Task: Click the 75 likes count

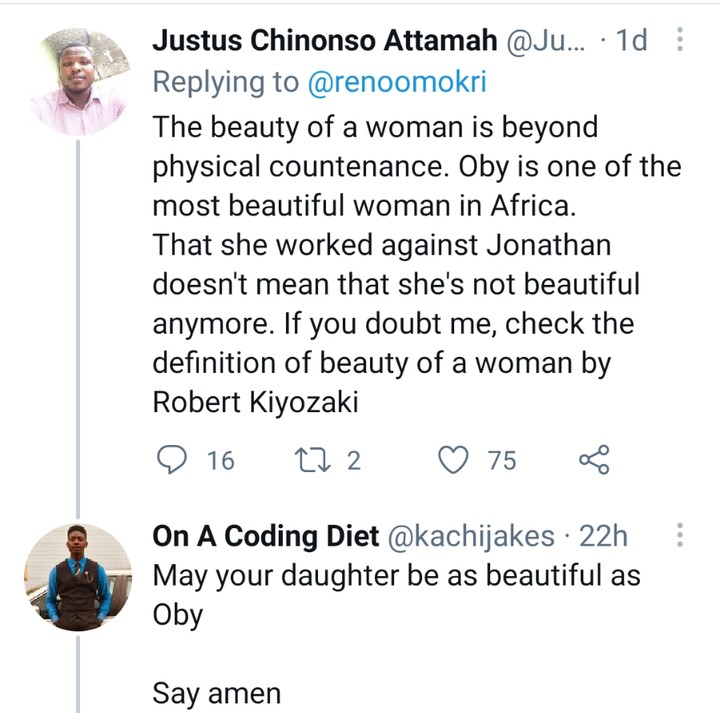Action: [x=502, y=460]
